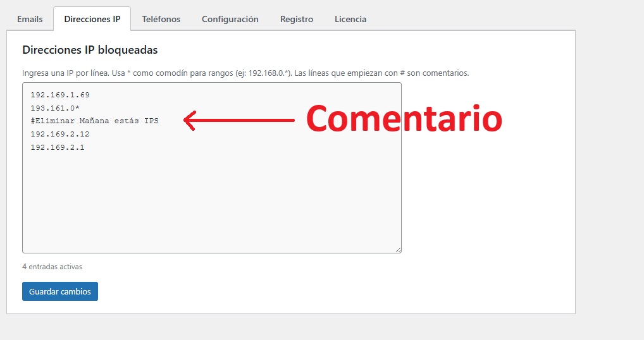The width and height of the screenshot is (644, 340).
Task: Click the 4 entradas activas counter
Action: point(52,267)
